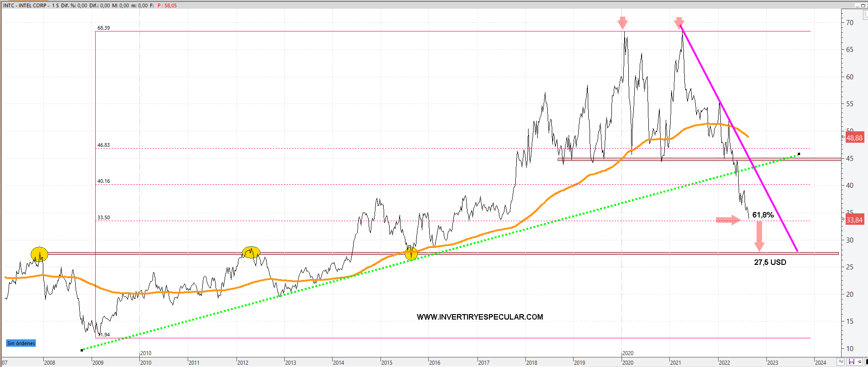This screenshot has height=367, width=868.
Task: Click the INTC - INTEL CORP title text
Action: (26, 5)
